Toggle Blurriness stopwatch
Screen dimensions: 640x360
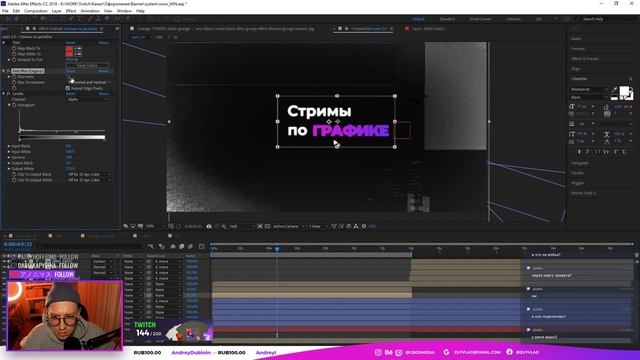tap(14, 77)
